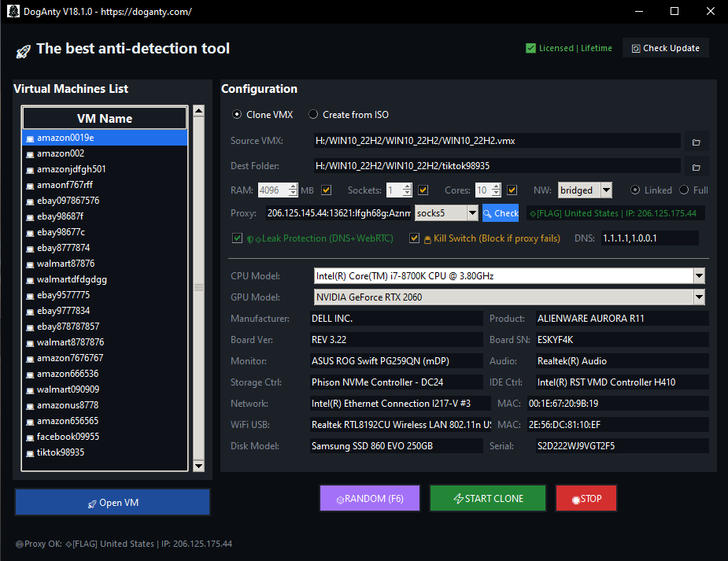The height and width of the screenshot is (561, 728).
Task: Select ebay9777834 in the VM list
Action: coord(105,311)
